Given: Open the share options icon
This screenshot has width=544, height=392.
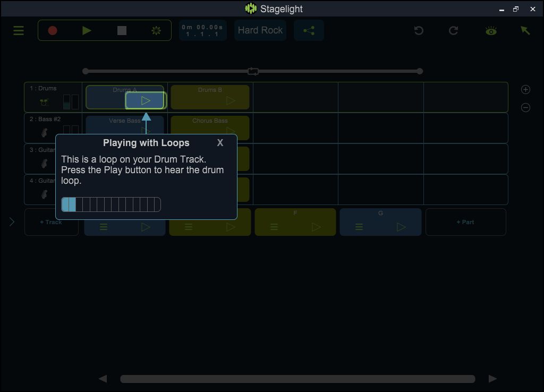Looking at the screenshot, I should point(309,30).
